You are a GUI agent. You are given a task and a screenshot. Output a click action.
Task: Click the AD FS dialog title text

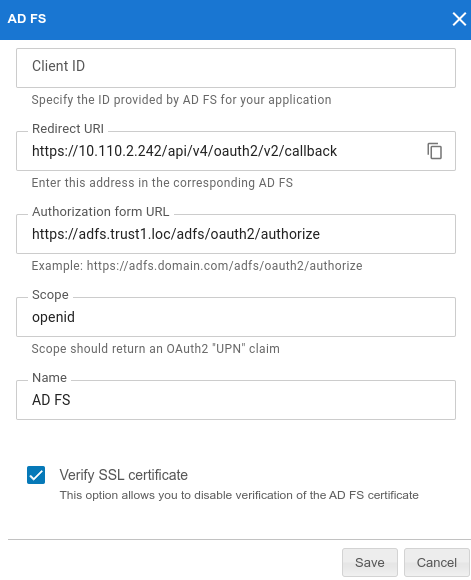click(27, 19)
